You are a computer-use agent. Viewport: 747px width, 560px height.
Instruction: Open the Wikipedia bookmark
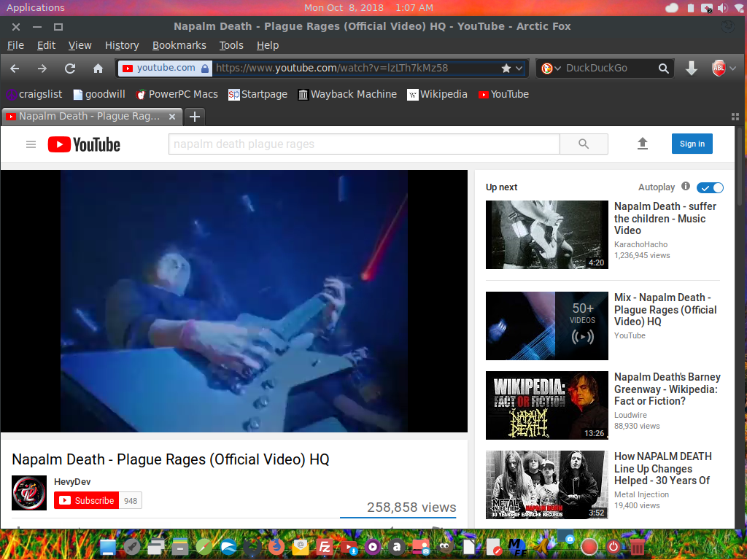point(438,94)
